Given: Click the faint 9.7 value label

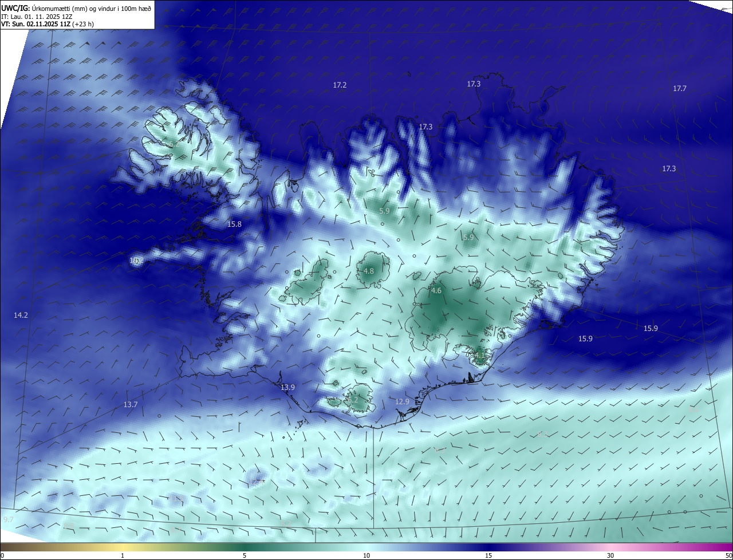Looking at the screenshot, I should pyautogui.click(x=8, y=519).
